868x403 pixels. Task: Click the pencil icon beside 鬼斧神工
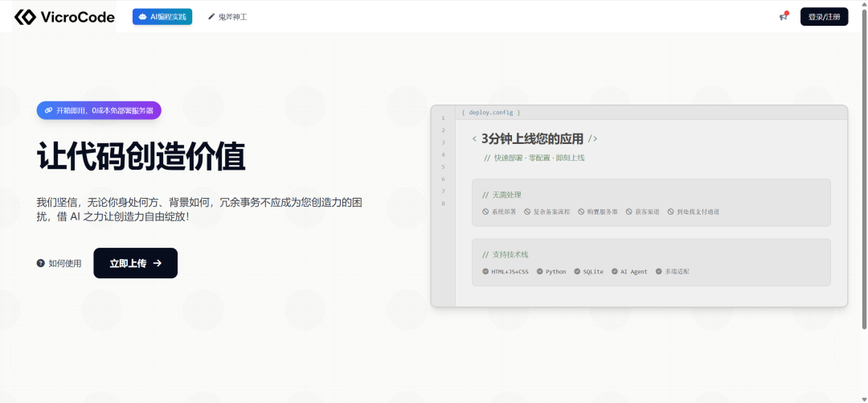point(211,17)
